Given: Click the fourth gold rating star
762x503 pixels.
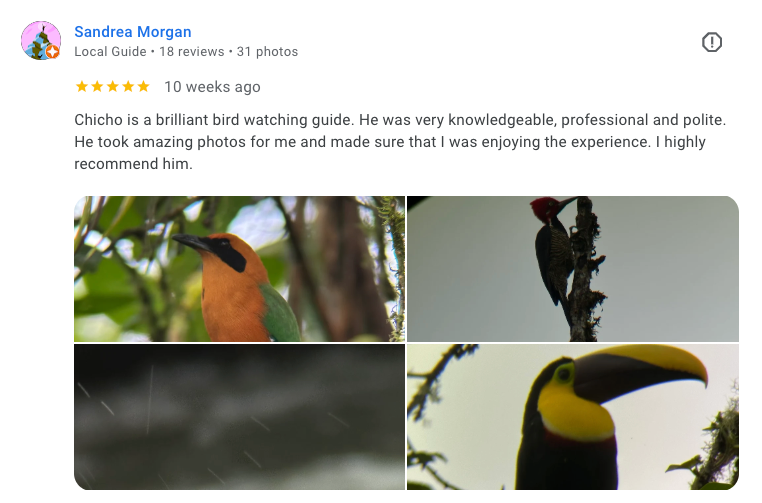Looking at the screenshot, I should (x=128, y=87).
